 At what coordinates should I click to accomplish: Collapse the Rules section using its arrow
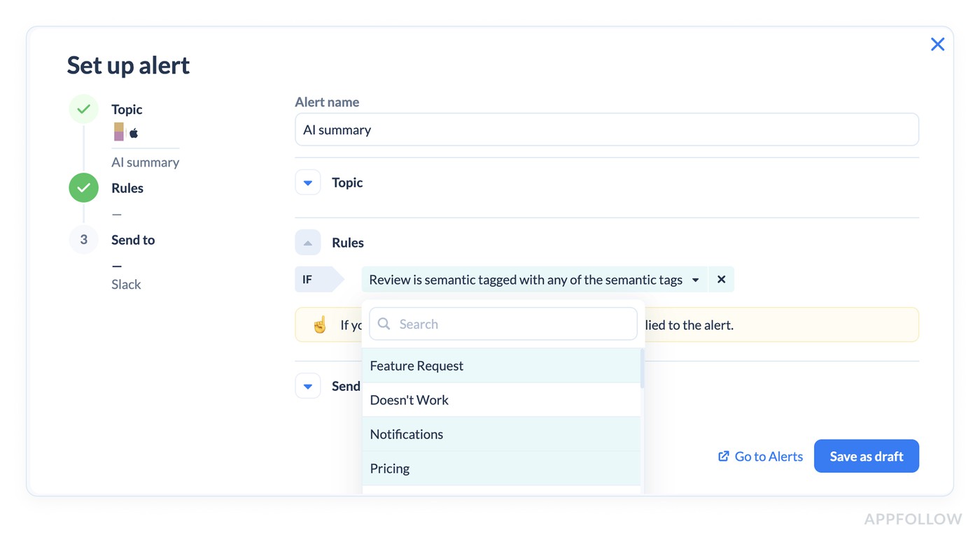[308, 242]
